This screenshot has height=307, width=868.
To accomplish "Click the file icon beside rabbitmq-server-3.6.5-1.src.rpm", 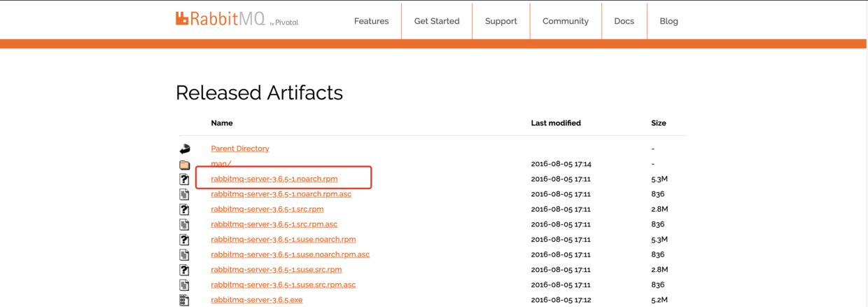I will coord(185,210).
